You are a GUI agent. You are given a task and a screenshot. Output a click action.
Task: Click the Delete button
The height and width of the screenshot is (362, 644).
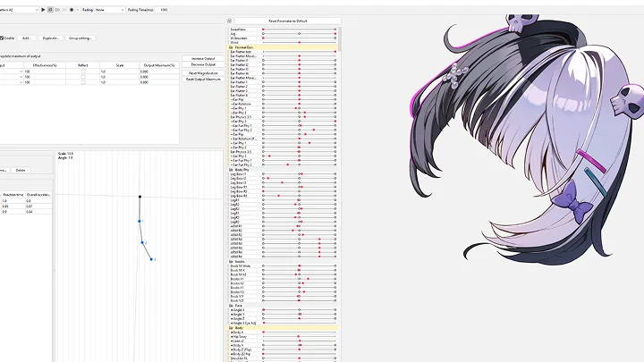[21, 170]
